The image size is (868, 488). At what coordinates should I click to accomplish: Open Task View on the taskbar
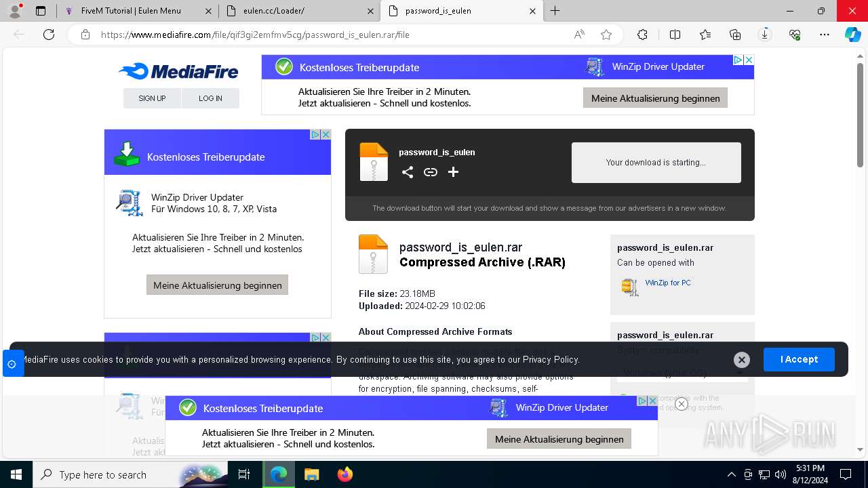tap(244, 474)
